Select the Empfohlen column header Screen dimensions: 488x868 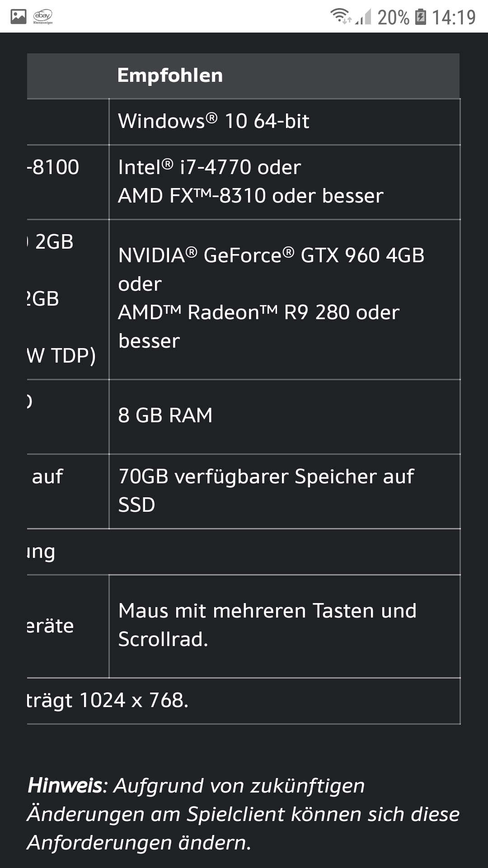(x=170, y=75)
